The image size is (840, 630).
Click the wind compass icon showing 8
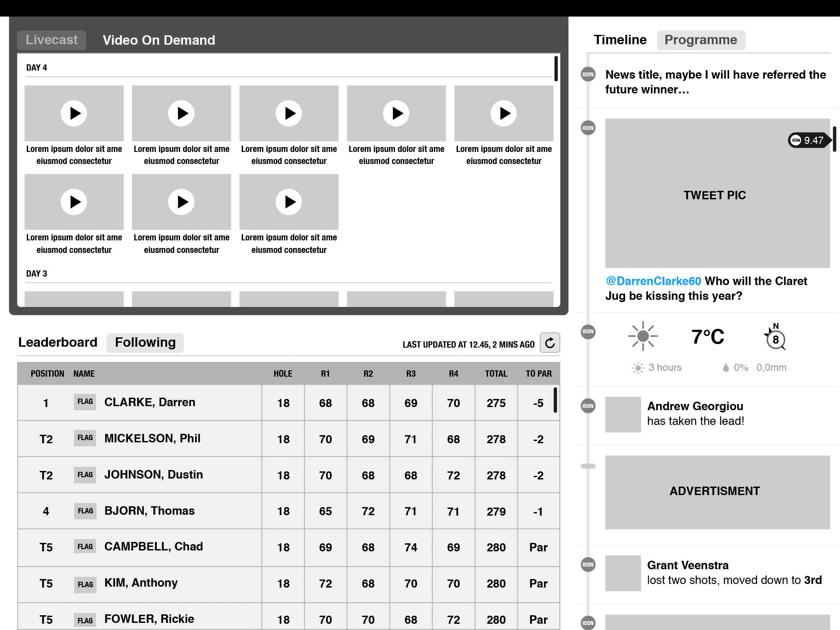(x=776, y=337)
